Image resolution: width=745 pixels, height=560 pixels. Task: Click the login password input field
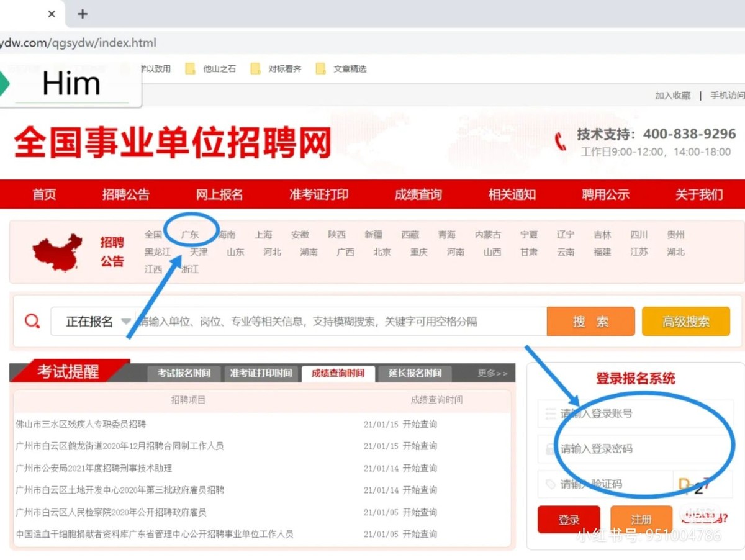tap(635, 448)
